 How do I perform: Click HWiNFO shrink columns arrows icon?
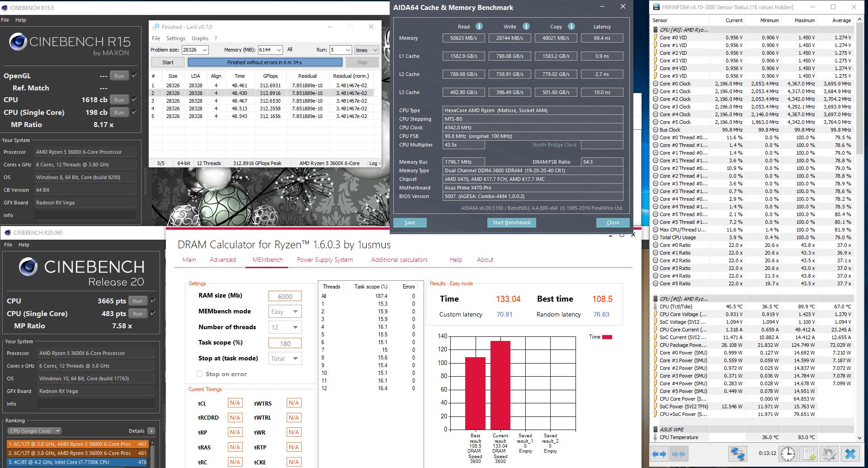[x=678, y=454]
